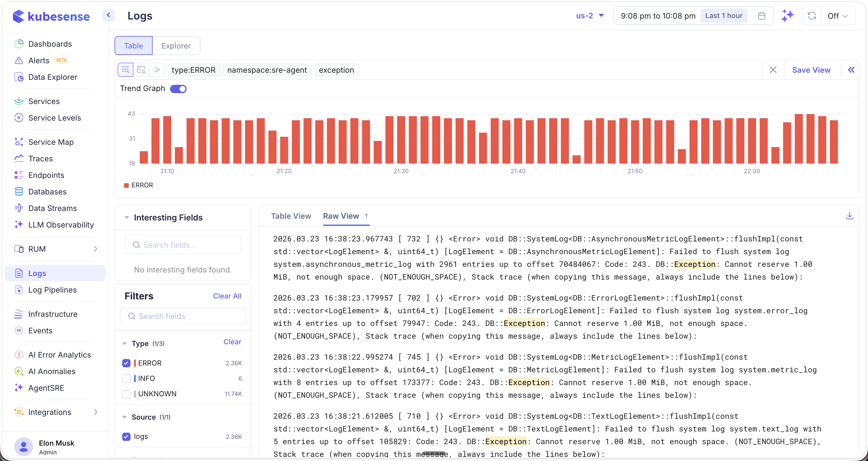Click Clear All to reset filters

[x=227, y=296]
